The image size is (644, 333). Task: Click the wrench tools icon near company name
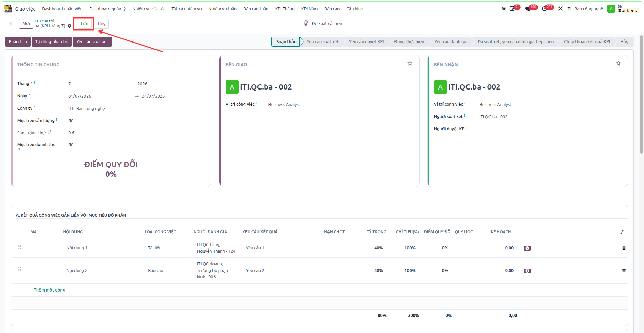(560, 9)
